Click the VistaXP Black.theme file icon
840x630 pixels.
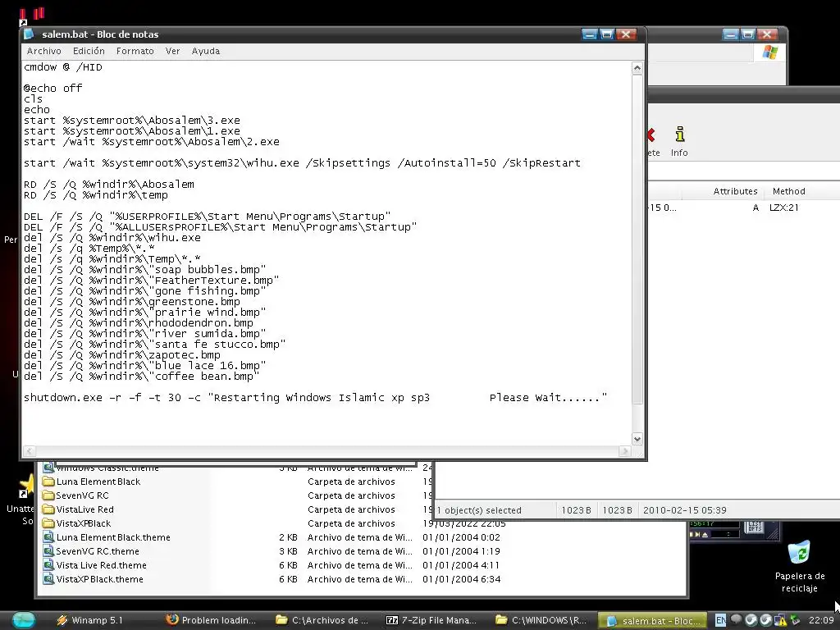coord(48,579)
